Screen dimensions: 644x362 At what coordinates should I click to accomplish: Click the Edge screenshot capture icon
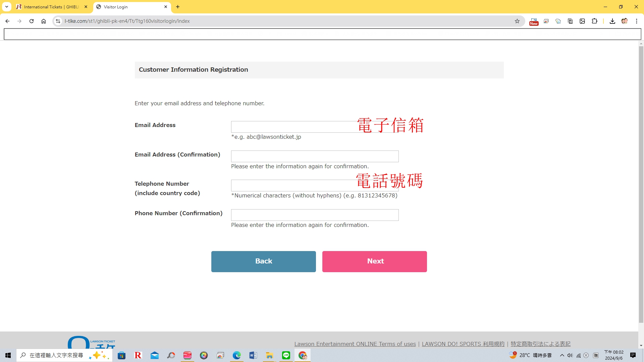point(583,21)
